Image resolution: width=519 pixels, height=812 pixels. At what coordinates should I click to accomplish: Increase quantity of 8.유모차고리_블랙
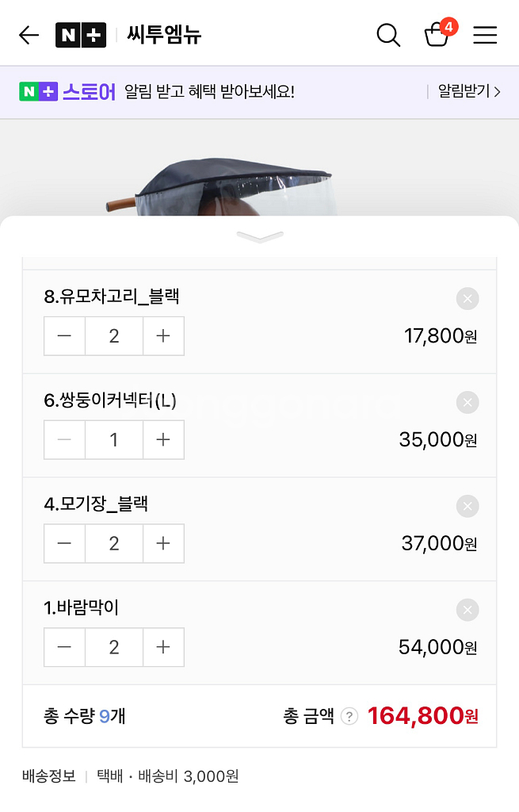pyautogui.click(x=163, y=335)
